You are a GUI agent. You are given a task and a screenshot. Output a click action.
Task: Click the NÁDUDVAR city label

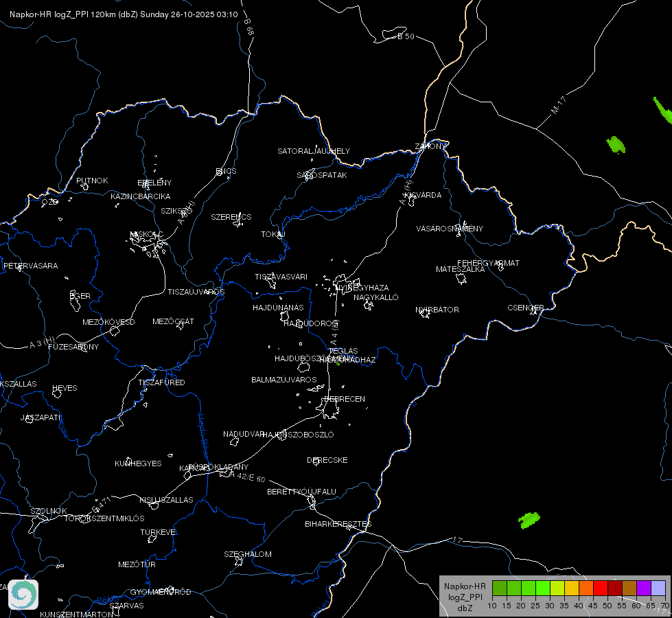tap(244, 434)
